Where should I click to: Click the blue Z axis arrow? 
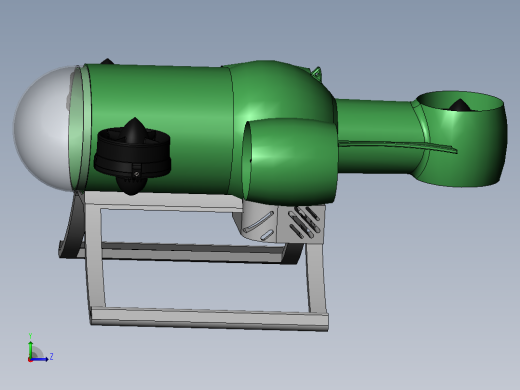tap(39, 359)
